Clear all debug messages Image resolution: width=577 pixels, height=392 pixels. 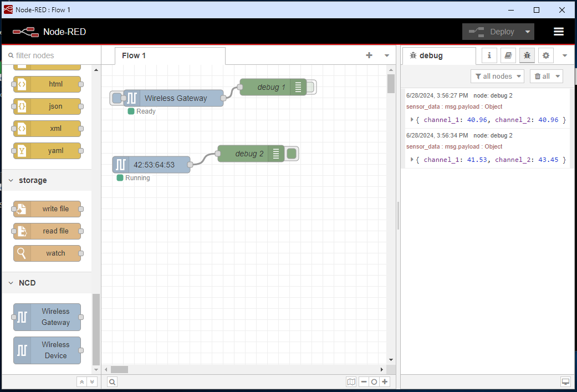click(x=542, y=76)
